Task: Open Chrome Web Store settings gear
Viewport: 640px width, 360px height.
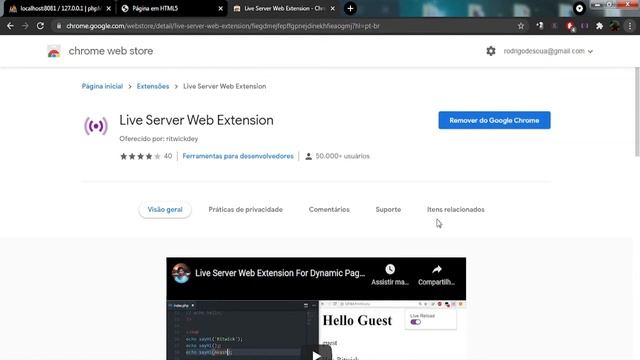Action: [491, 51]
